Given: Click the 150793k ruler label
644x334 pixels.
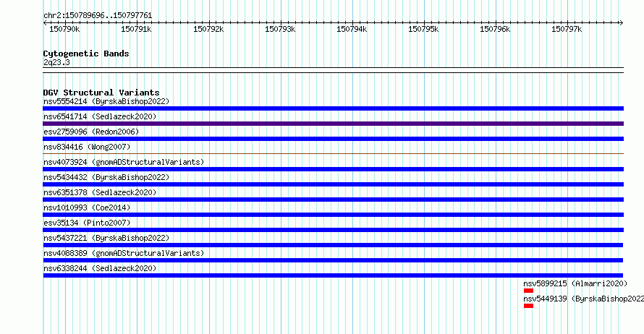Looking at the screenshot, I should click(x=280, y=29).
